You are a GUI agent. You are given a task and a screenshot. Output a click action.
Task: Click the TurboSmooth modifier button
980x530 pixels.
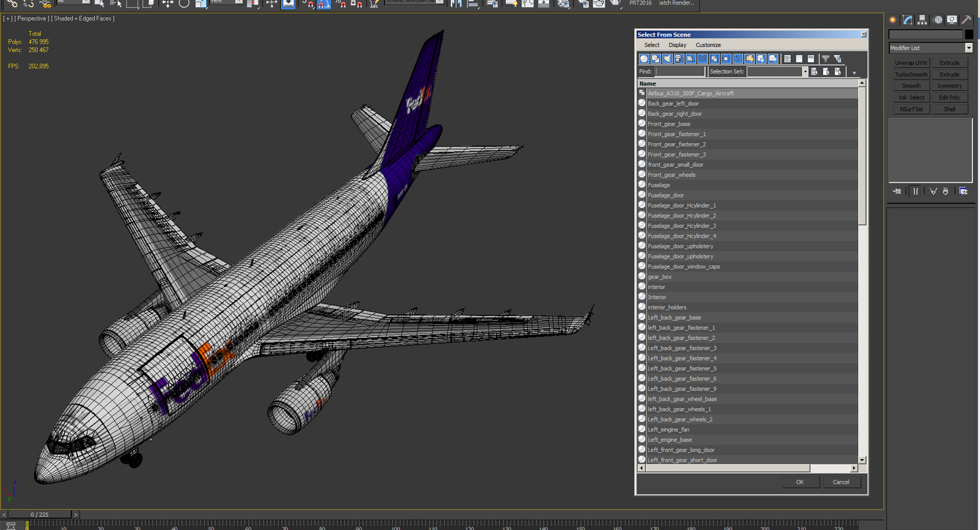pyautogui.click(x=911, y=74)
